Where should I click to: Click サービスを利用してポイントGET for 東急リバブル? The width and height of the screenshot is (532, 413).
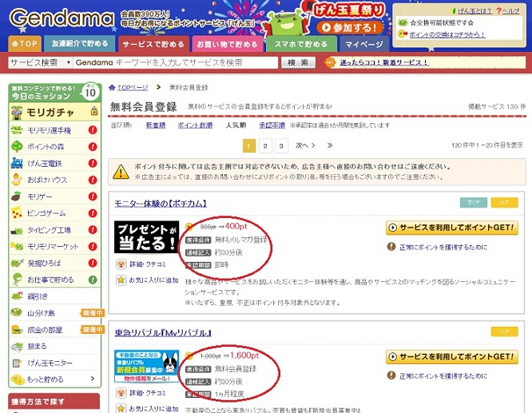(x=452, y=357)
